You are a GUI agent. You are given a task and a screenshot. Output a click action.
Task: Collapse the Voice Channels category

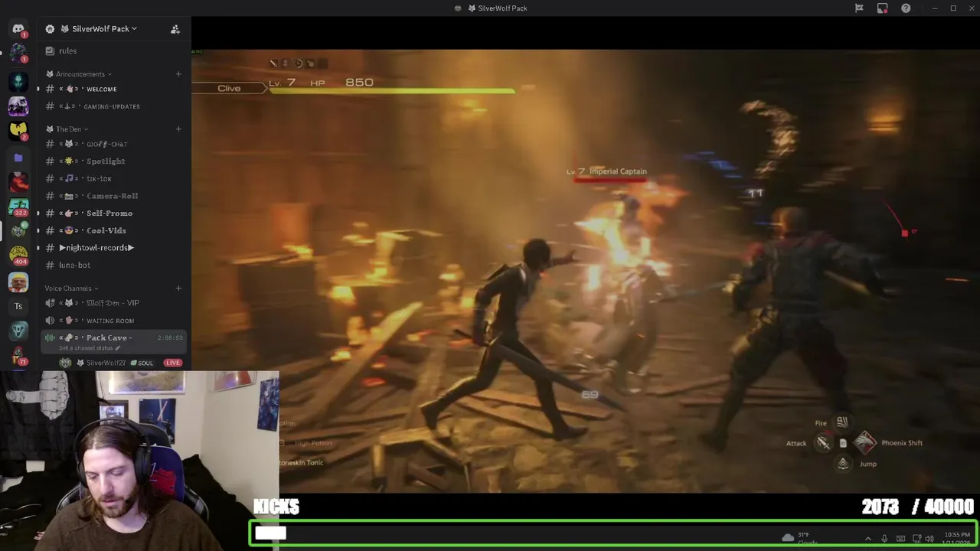pyautogui.click(x=72, y=289)
